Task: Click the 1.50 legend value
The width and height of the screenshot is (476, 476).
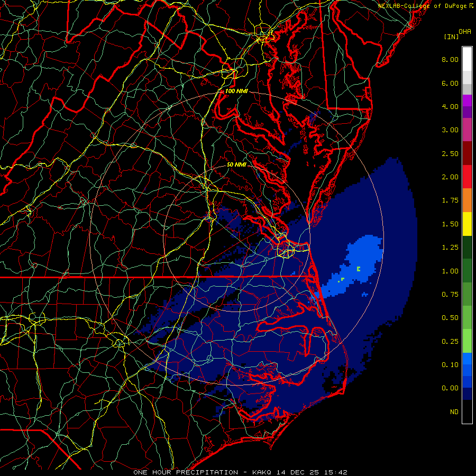Action: click(450, 224)
